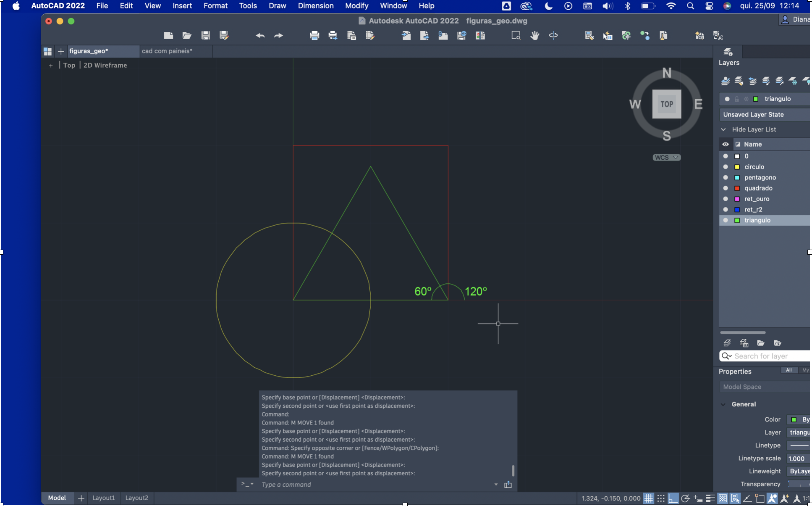Toggle ortho mode in status bar
The width and height of the screenshot is (812, 506).
click(x=673, y=498)
